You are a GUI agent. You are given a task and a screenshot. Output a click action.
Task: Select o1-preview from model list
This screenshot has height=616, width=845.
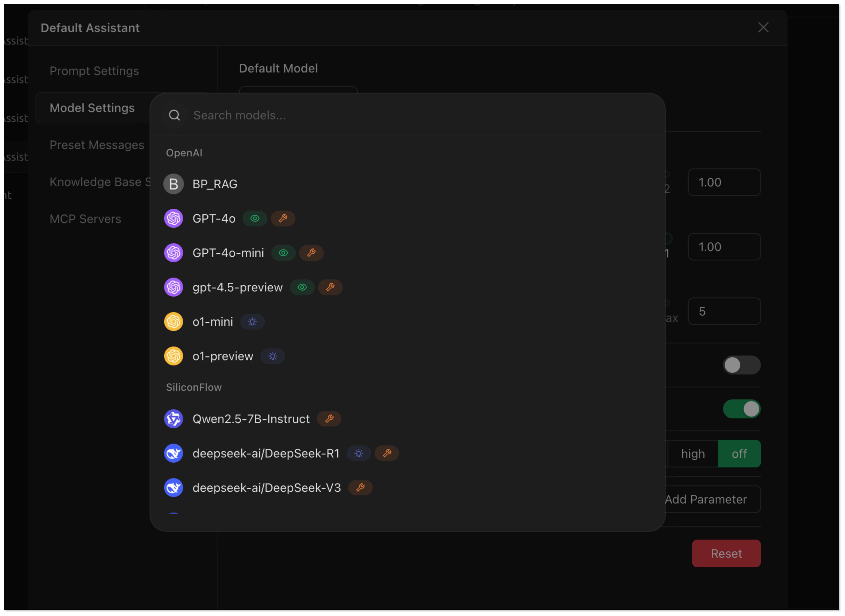click(223, 356)
